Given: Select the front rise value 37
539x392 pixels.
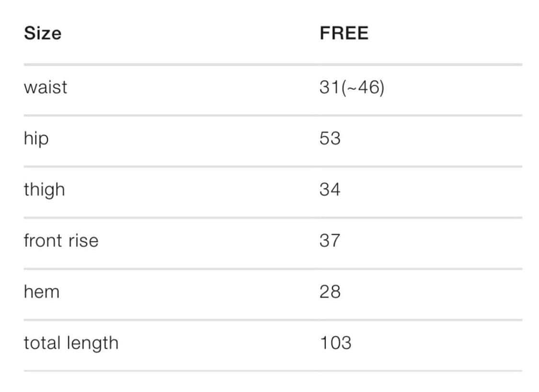Looking at the screenshot, I should coord(330,241).
